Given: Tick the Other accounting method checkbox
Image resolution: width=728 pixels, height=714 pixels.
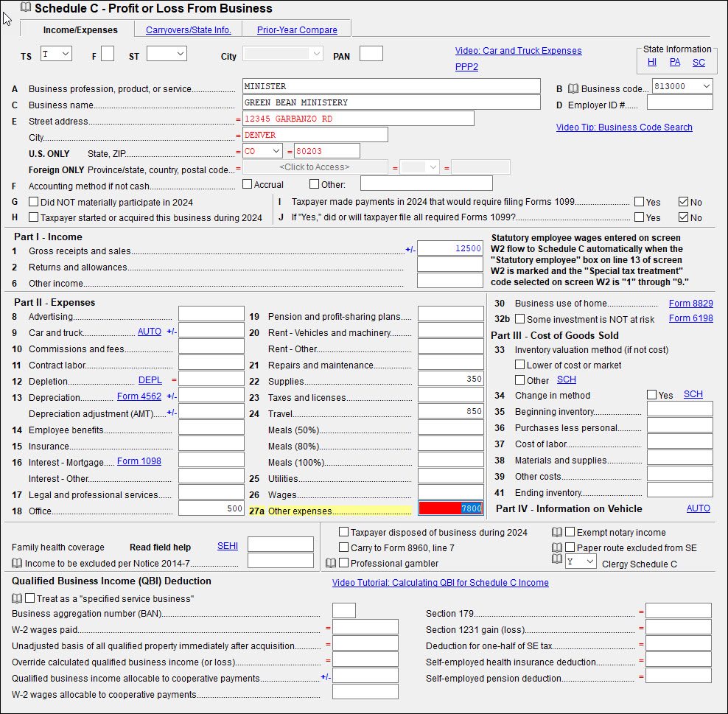Looking at the screenshot, I should click(315, 184).
